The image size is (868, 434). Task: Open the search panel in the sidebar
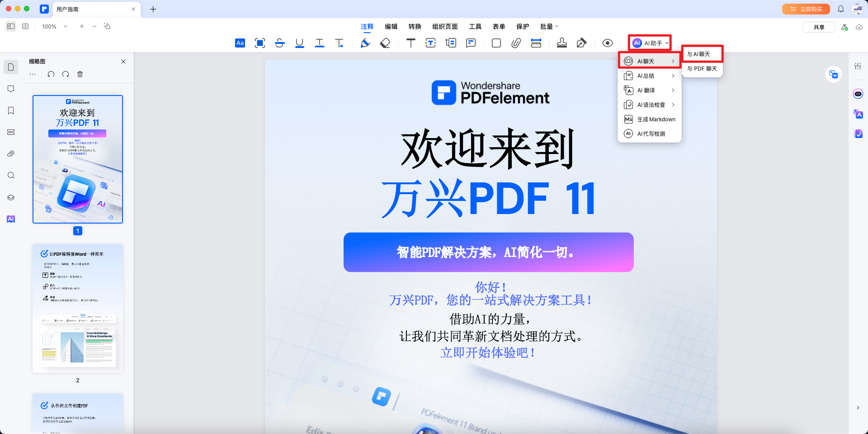11,175
